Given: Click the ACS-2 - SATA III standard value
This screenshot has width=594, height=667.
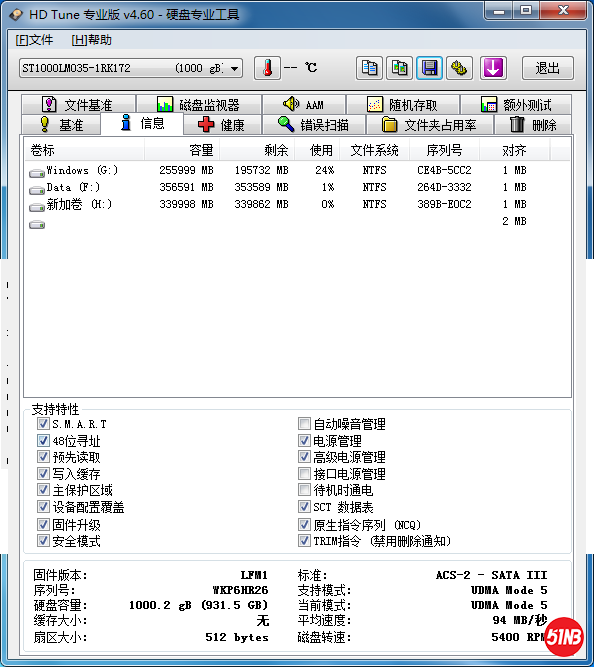Looking at the screenshot, I should [491, 575].
